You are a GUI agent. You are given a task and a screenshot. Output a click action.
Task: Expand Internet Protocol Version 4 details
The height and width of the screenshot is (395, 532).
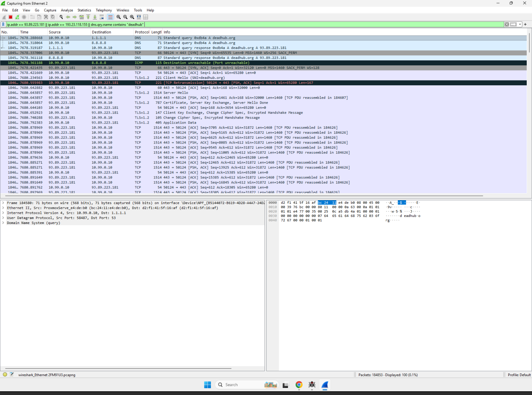(3, 213)
